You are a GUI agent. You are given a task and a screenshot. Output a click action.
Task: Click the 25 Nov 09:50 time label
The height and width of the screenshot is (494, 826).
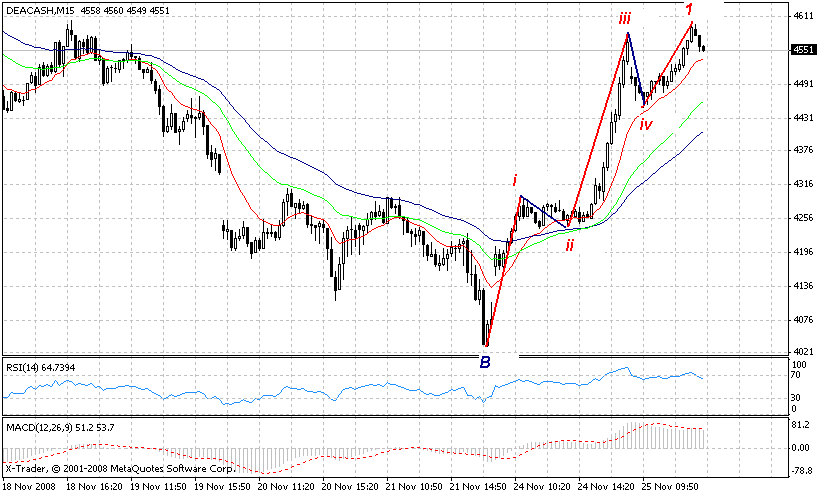tap(670, 487)
